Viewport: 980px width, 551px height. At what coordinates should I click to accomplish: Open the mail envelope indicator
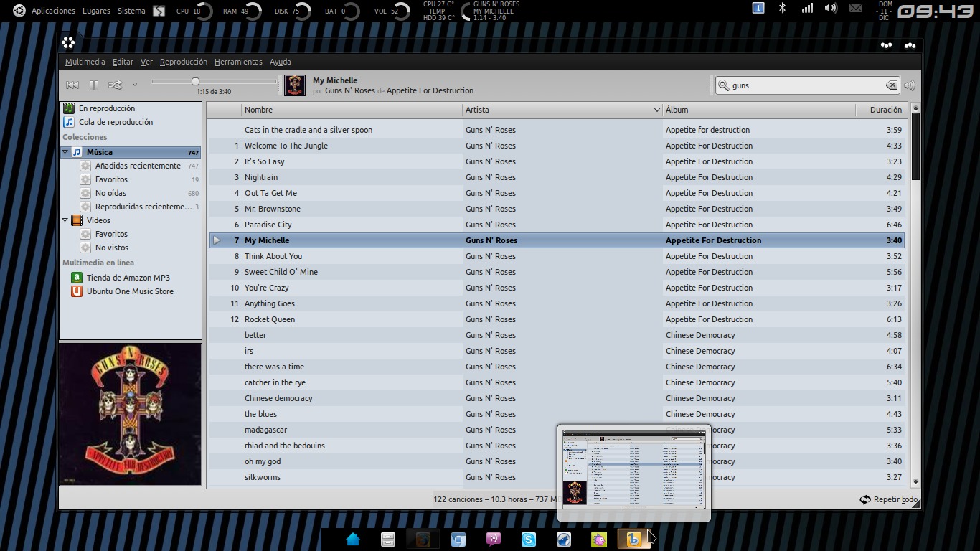856,8
